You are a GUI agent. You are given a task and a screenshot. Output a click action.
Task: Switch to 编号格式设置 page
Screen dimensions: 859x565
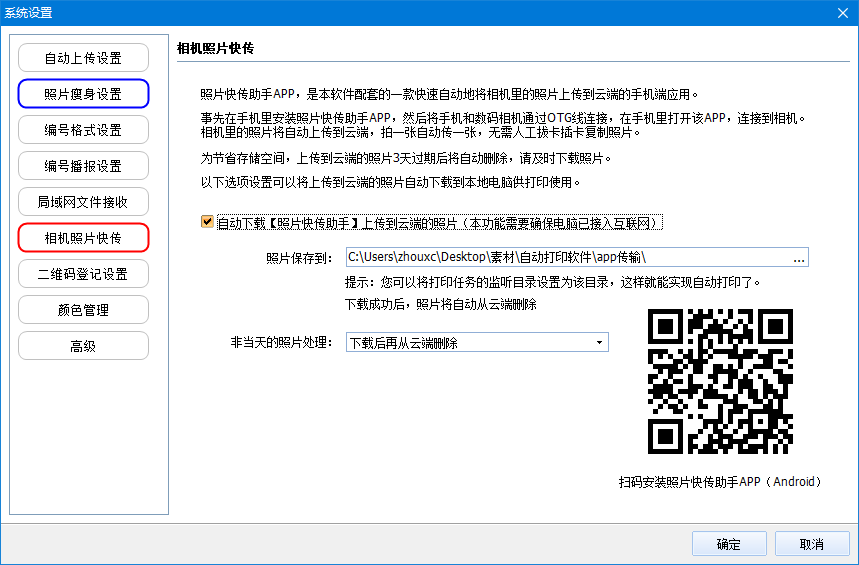[x=83, y=130]
